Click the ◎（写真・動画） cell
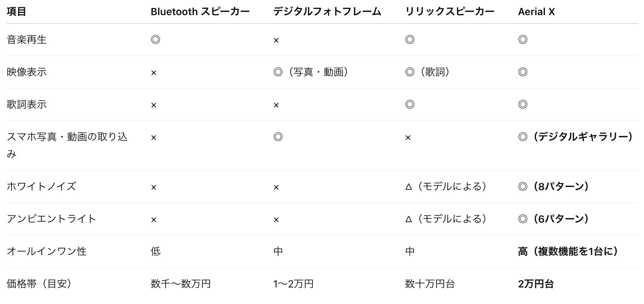 coord(311,72)
